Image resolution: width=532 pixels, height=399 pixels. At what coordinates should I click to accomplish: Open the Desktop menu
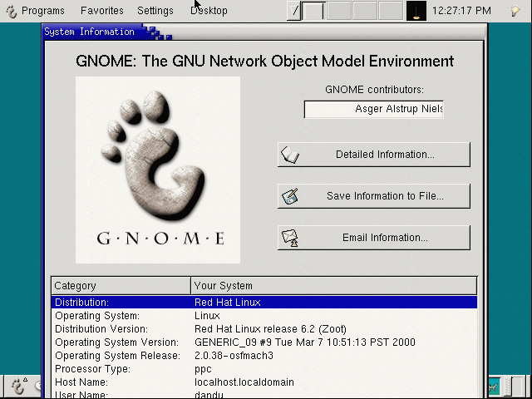209,11
